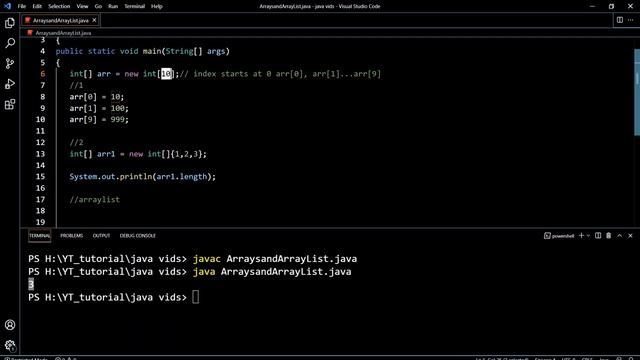The height and width of the screenshot is (360, 640).
Task: Click line number 15 in the gutter
Action: click(40, 177)
